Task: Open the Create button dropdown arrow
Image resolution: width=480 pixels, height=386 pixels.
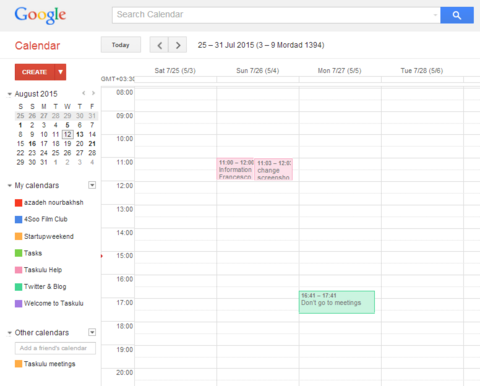Action: click(x=60, y=72)
